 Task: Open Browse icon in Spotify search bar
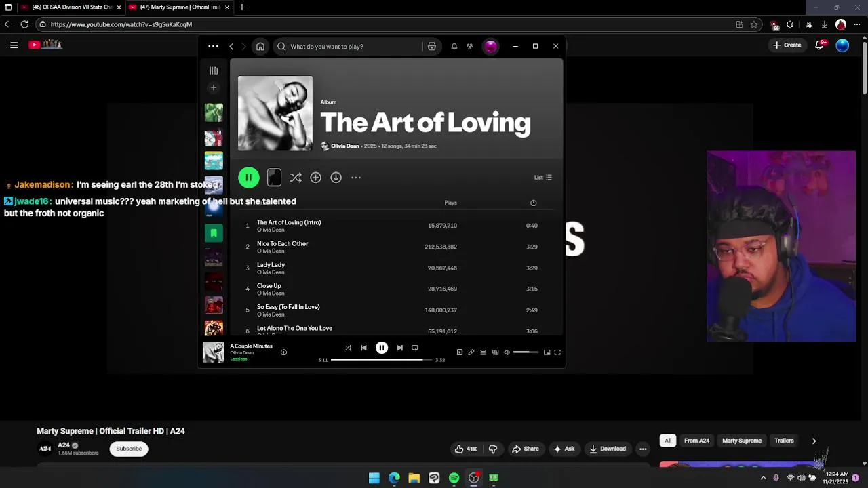[431, 47]
